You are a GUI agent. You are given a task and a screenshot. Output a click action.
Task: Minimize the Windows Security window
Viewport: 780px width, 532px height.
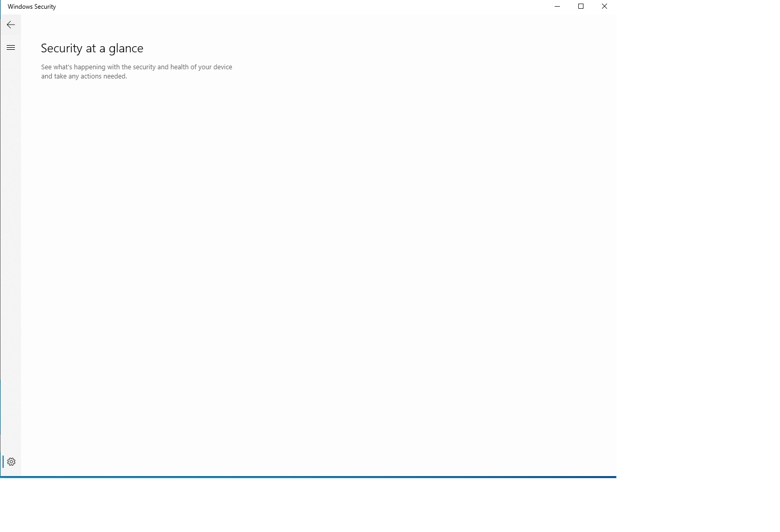(557, 7)
